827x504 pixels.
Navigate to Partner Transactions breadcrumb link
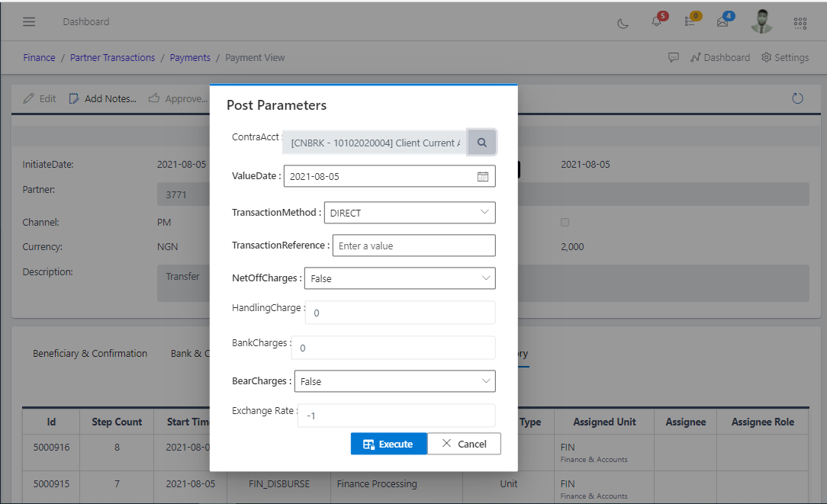tap(112, 57)
